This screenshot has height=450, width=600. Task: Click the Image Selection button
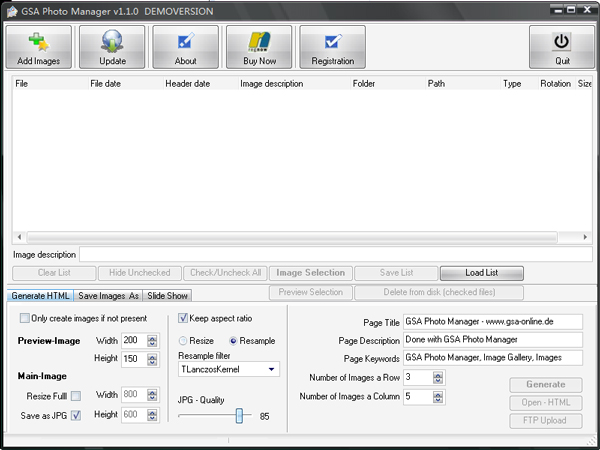point(311,273)
